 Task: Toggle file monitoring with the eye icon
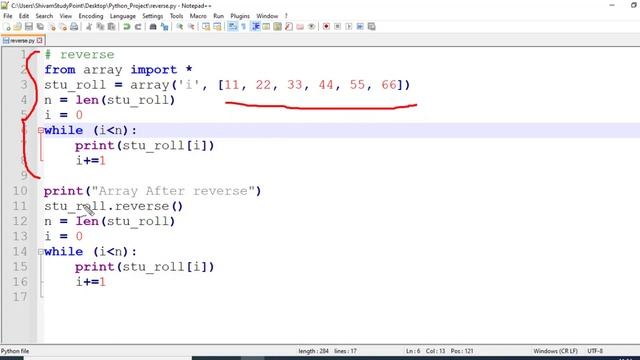click(311, 27)
